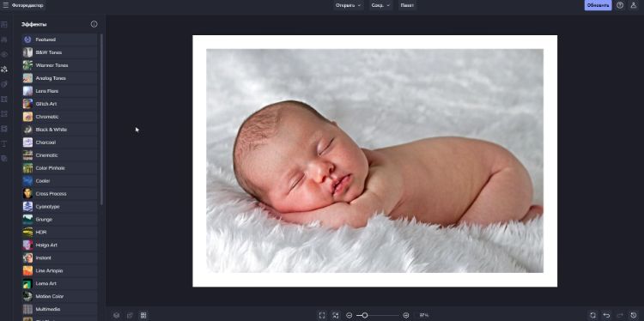Viewport: 644px width, 321px height.
Task: Select the Charcoal effect row
Action: [x=59, y=142]
